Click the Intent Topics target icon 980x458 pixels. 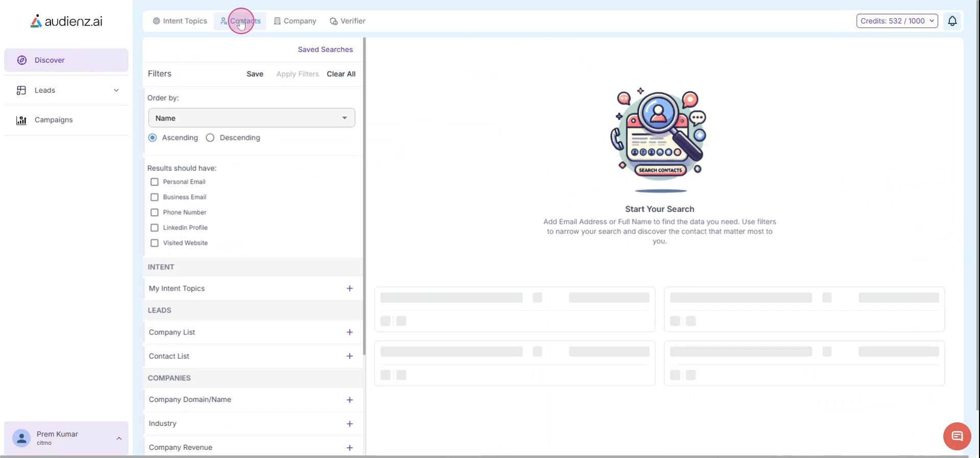coord(157,21)
